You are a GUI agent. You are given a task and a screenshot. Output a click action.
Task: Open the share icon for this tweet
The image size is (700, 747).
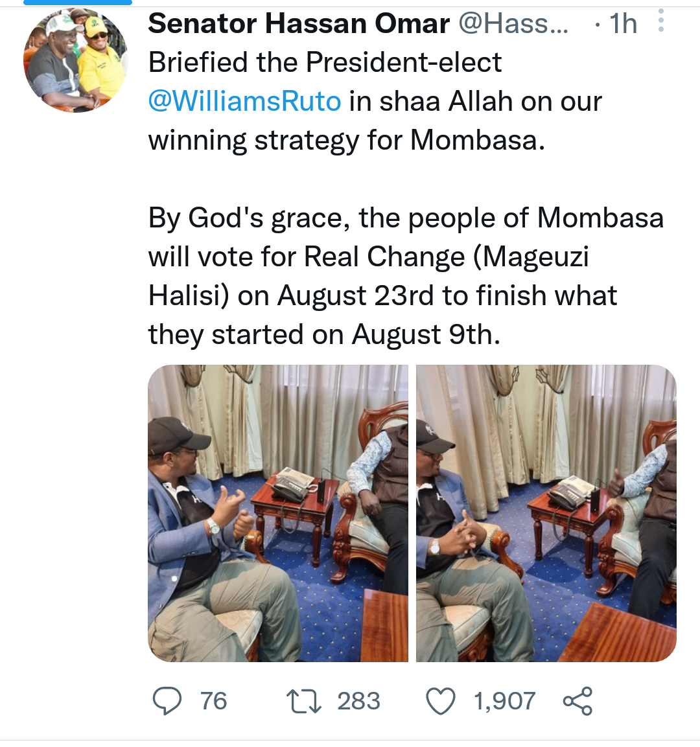pyautogui.click(x=577, y=701)
